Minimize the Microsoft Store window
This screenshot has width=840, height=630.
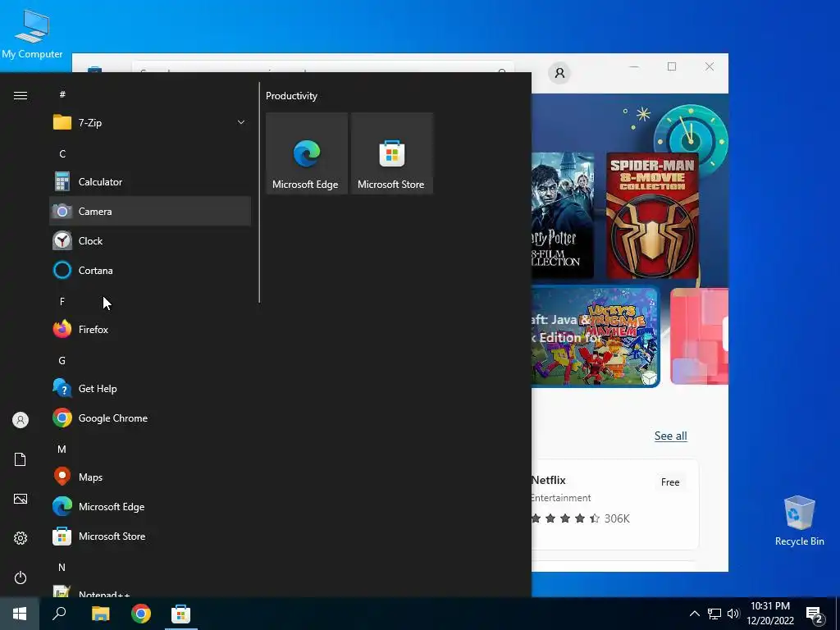coord(634,66)
